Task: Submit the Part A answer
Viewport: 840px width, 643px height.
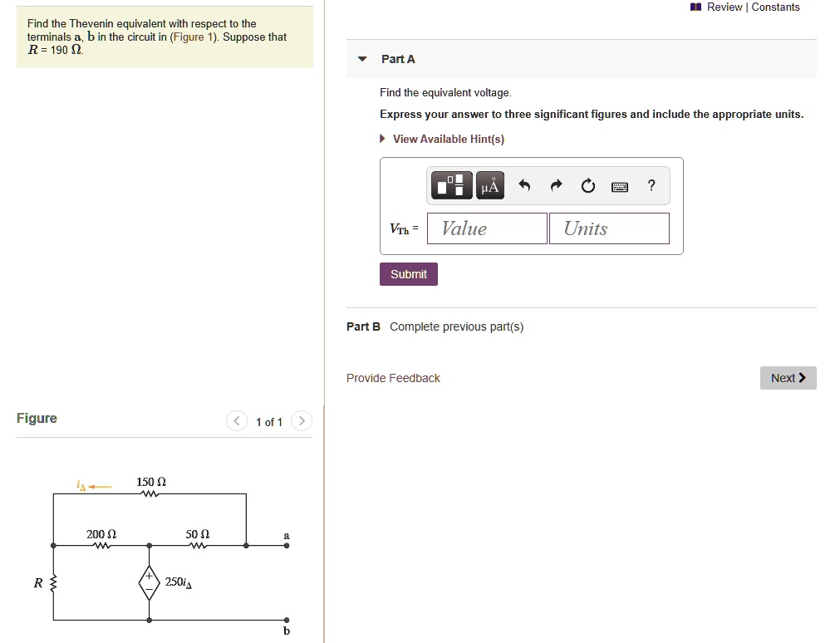Action: 408,273
